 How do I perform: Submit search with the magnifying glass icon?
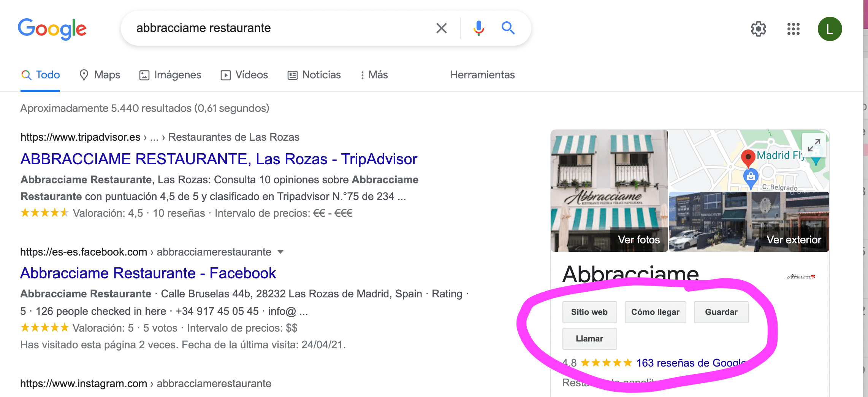click(x=508, y=28)
